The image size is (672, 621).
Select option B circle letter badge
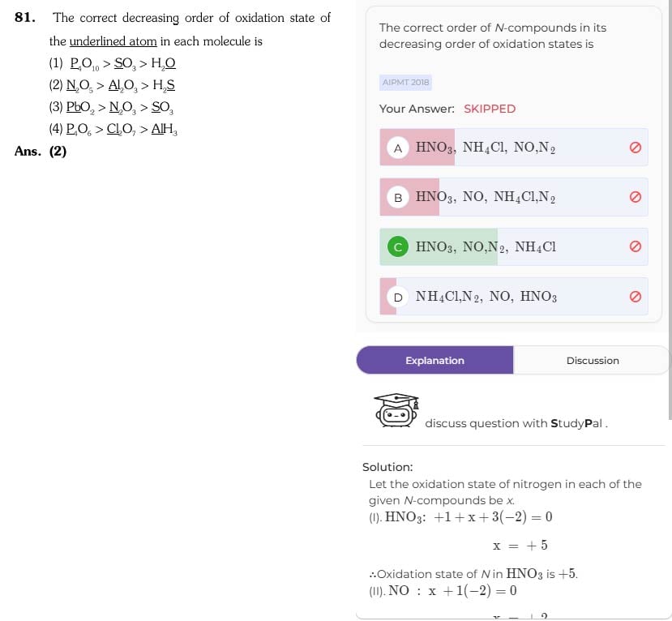[398, 198]
